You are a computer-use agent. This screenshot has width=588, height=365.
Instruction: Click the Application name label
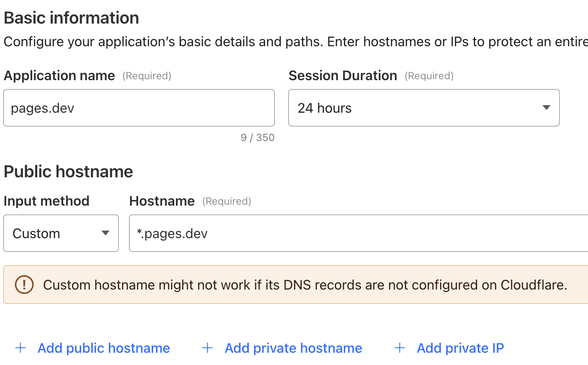[x=59, y=76]
